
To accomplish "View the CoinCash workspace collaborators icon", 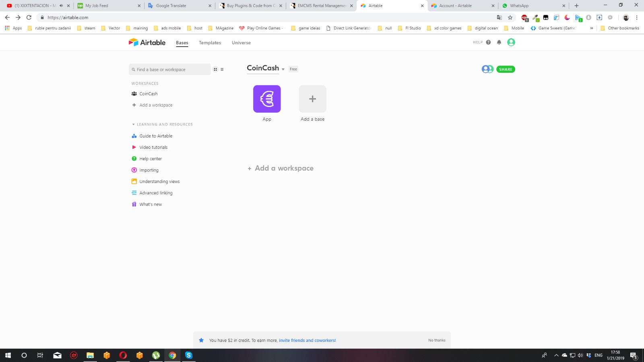I will (487, 69).
